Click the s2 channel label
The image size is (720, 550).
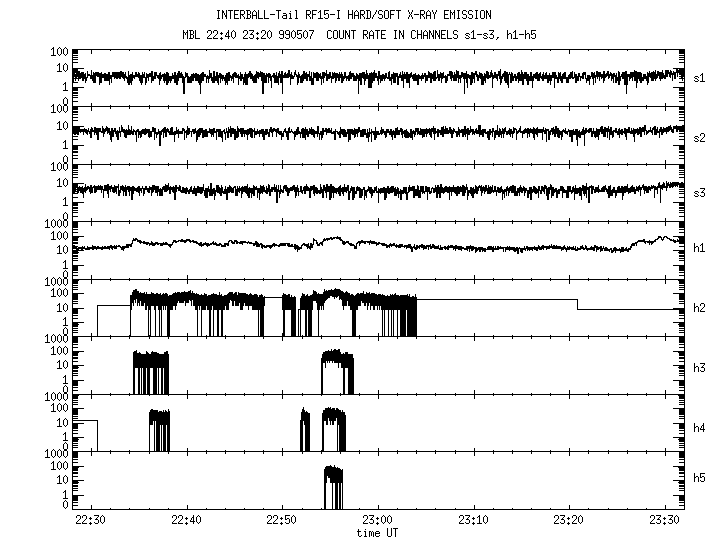coord(700,135)
